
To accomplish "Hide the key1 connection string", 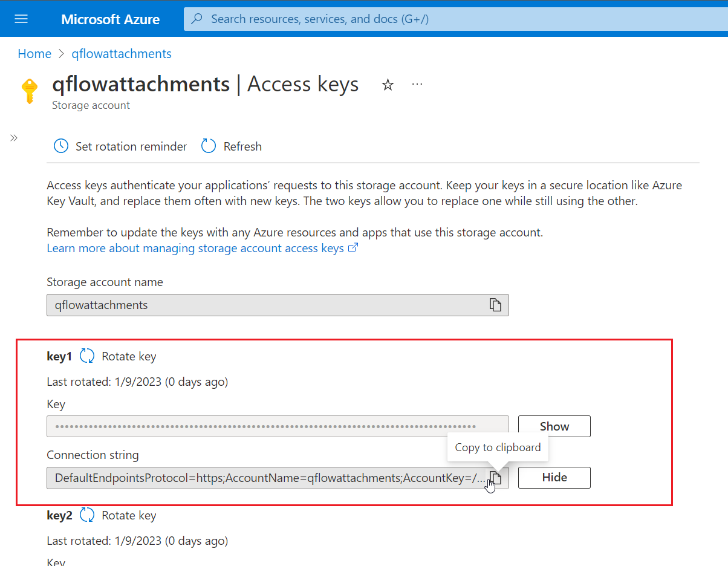I will point(554,478).
